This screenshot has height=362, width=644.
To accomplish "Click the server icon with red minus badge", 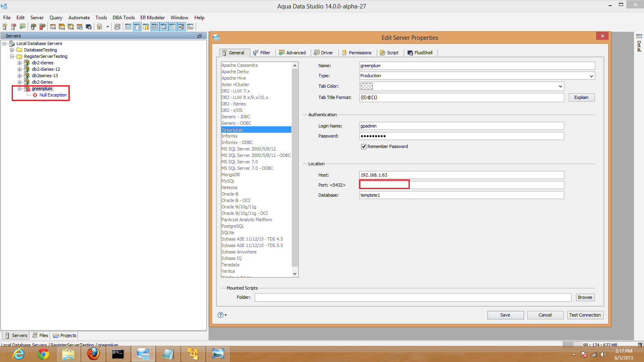I will click(x=13, y=27).
